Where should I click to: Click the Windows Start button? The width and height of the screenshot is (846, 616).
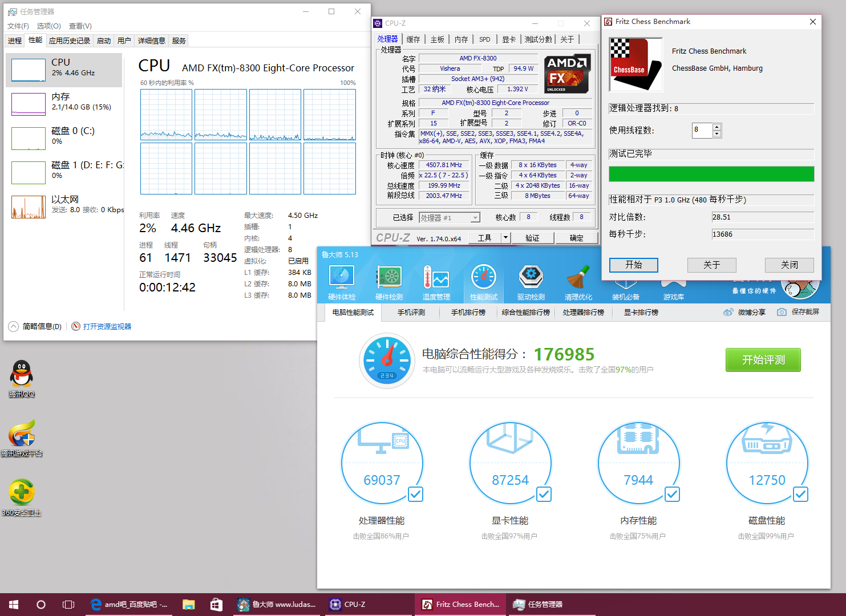[x=14, y=605]
